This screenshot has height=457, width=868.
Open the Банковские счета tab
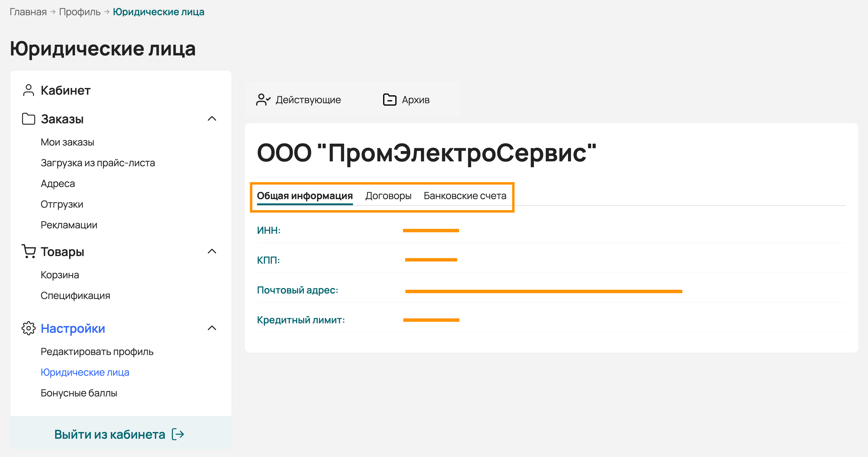[465, 196]
